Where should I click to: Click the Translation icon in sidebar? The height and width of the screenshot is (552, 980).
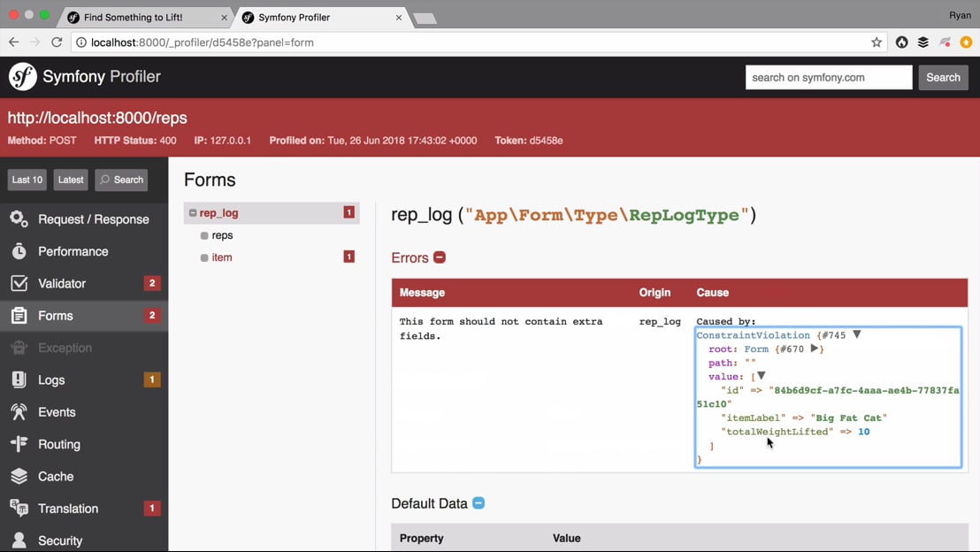click(19, 509)
